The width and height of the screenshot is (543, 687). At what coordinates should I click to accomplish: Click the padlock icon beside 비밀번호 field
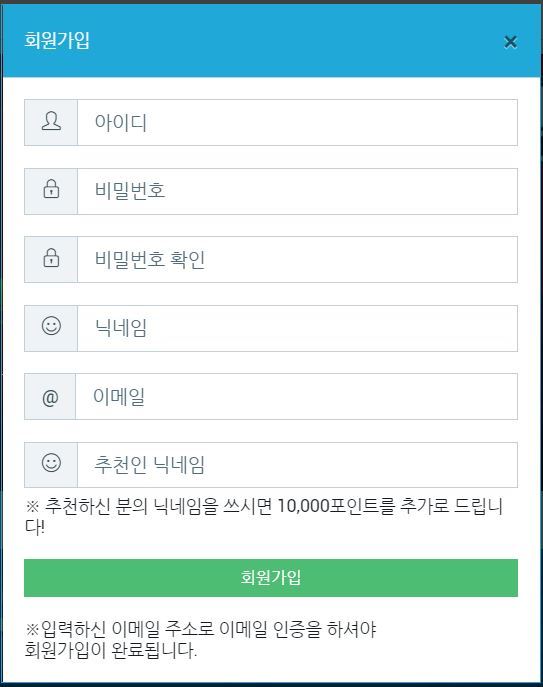[x=51, y=189]
